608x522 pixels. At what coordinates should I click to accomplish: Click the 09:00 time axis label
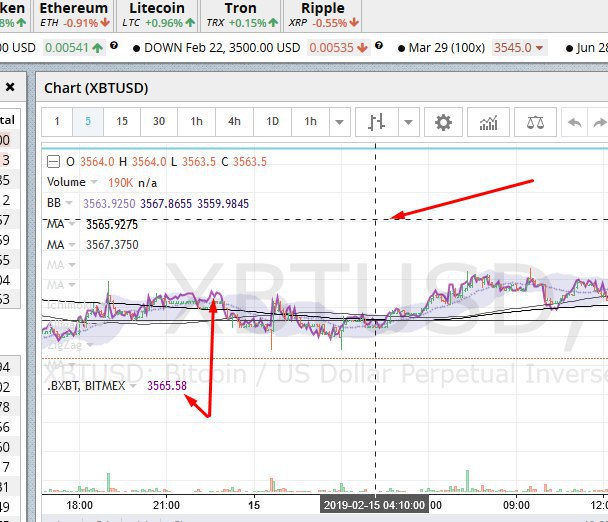pyautogui.click(x=516, y=505)
